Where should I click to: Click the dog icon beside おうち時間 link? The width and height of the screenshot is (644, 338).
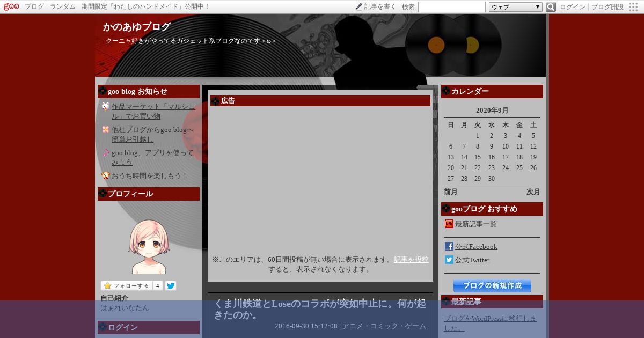[x=106, y=175]
